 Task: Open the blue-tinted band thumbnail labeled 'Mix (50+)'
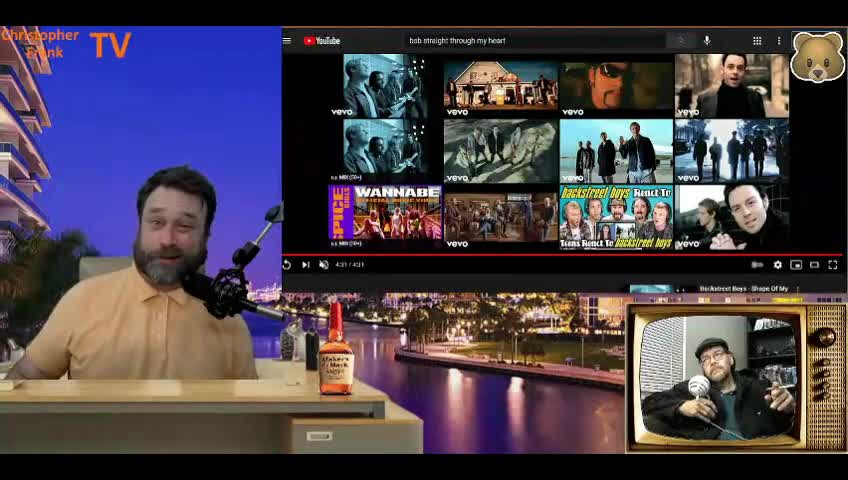click(385, 150)
